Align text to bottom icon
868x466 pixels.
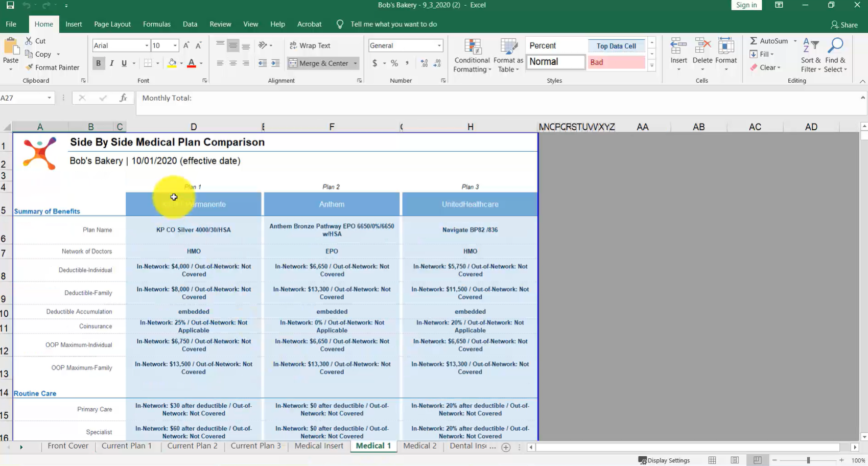246,45
